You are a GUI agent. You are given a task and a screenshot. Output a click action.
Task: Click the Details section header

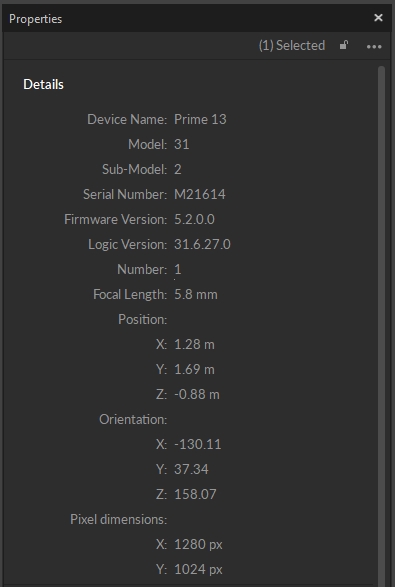43,85
